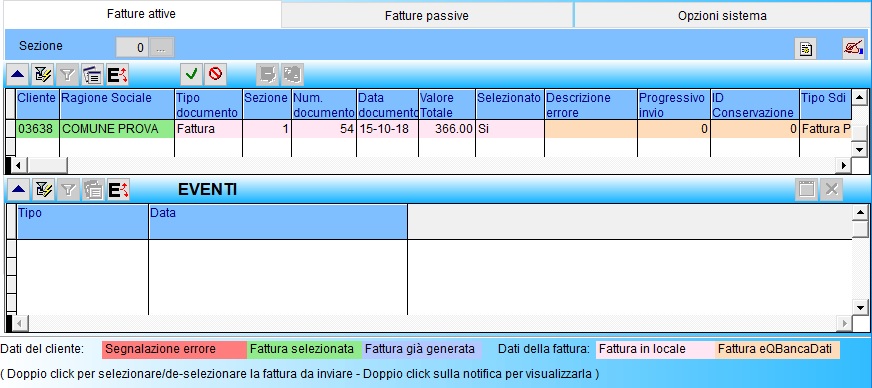
Task: Click the Descrizione errore column header
Action: 591,105
